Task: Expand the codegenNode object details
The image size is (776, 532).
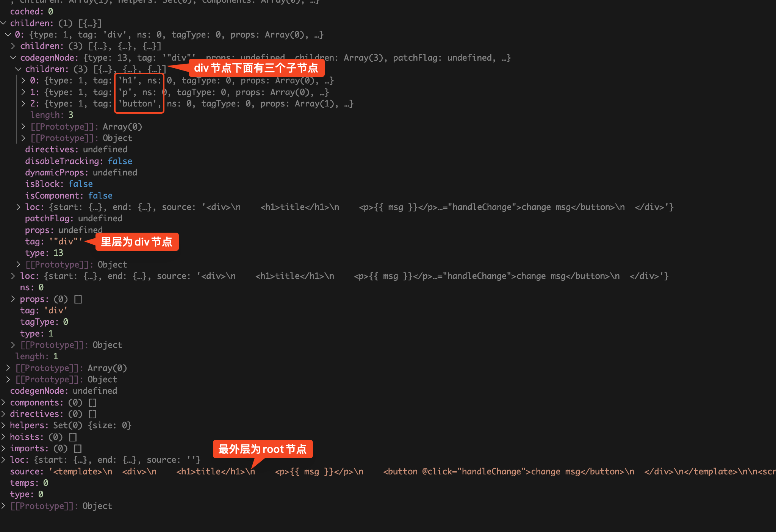Action: click(x=17, y=57)
